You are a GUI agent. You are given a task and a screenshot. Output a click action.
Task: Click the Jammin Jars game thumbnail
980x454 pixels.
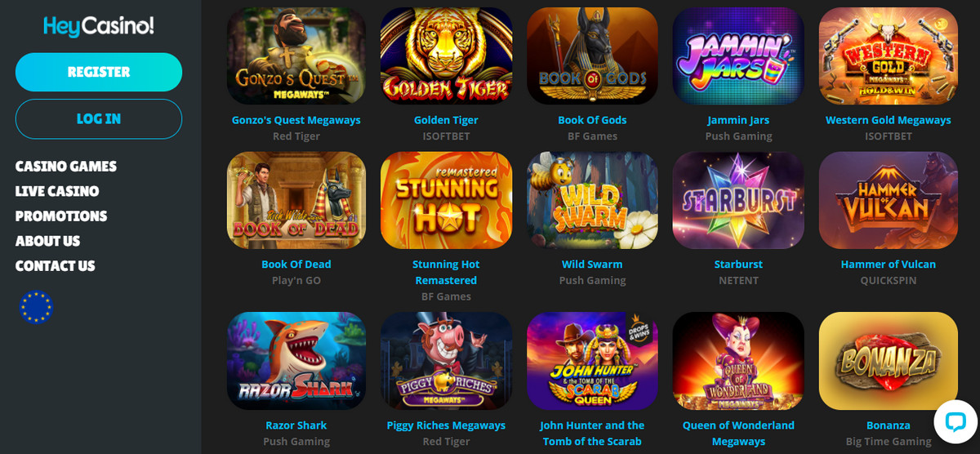738,56
